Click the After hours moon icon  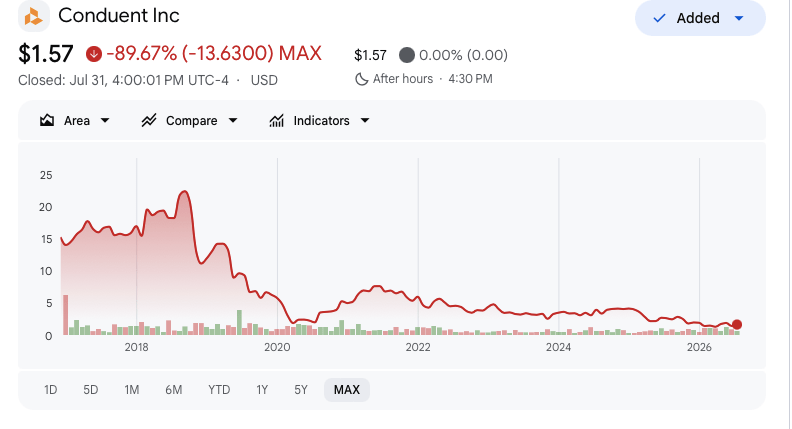pos(361,79)
